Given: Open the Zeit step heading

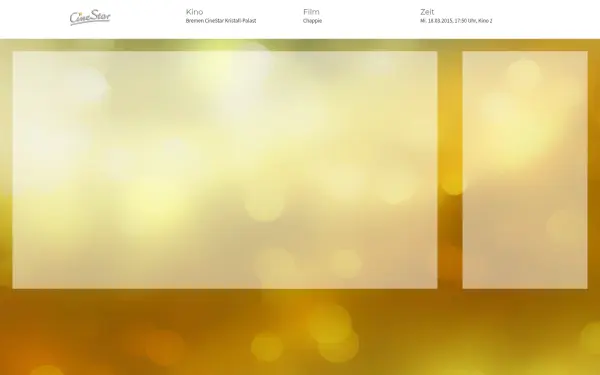Looking at the screenshot, I should tap(427, 12).
